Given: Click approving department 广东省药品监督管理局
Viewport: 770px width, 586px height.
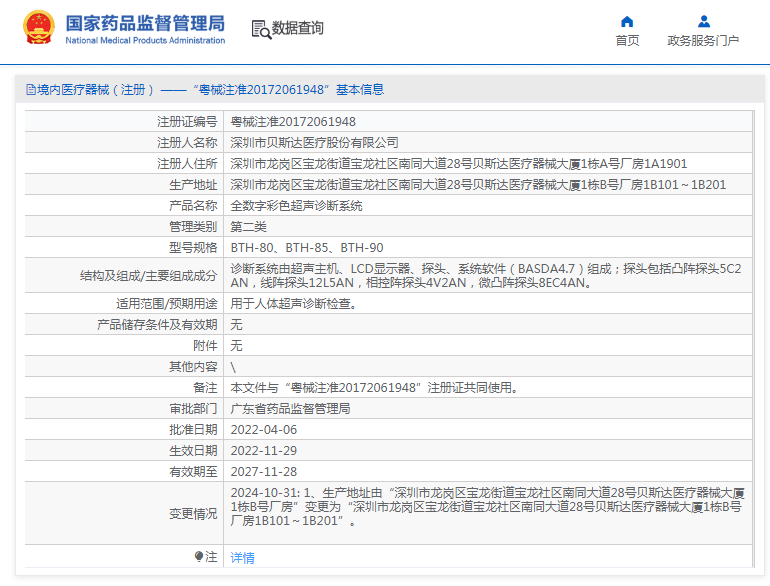Looking at the screenshot, I should (x=290, y=408).
